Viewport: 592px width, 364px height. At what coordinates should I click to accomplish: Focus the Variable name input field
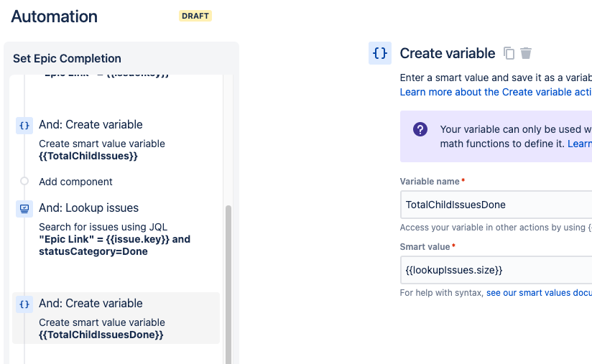tap(496, 205)
